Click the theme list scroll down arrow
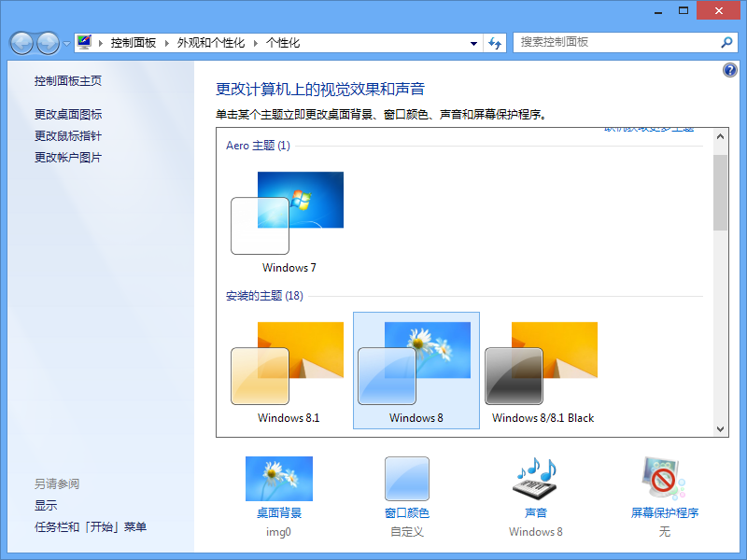The image size is (747, 560). [x=720, y=429]
